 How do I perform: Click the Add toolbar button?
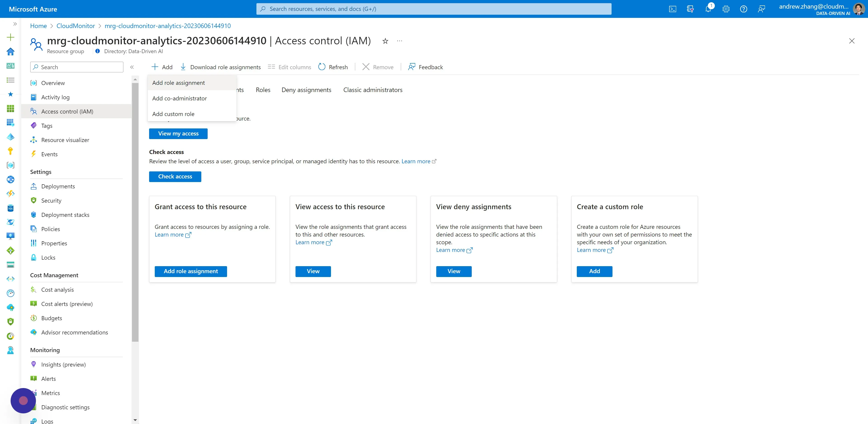click(x=162, y=67)
